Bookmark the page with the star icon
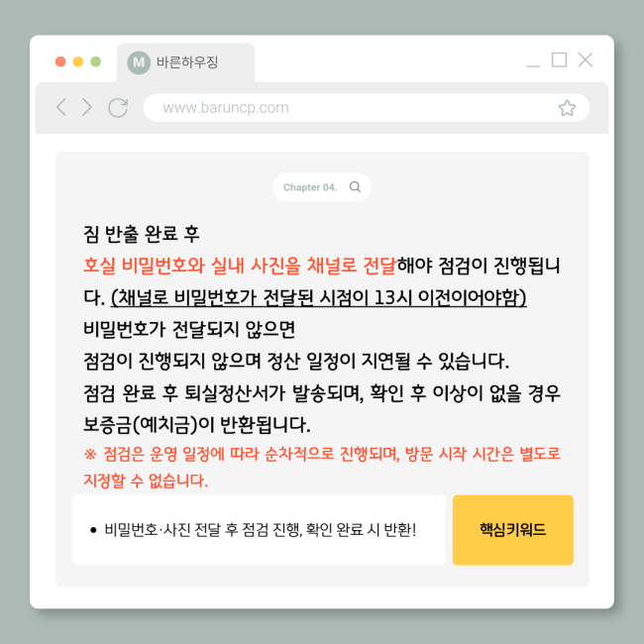This screenshot has height=644, width=644. (567, 108)
